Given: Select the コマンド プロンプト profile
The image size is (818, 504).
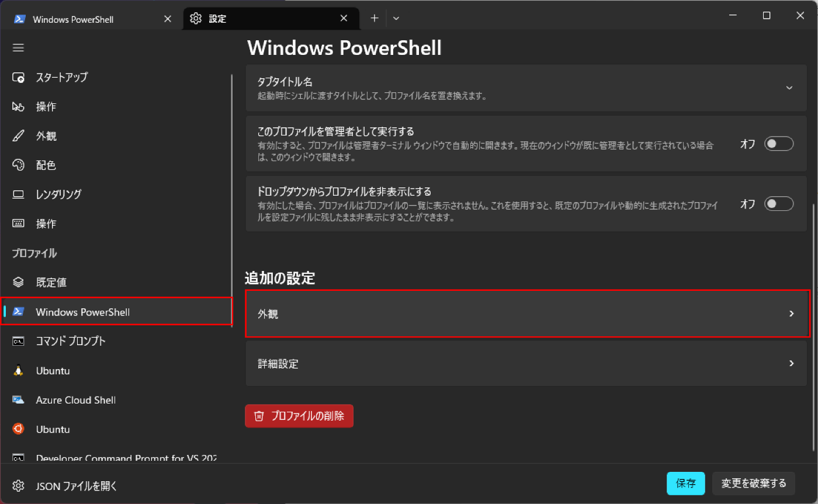Looking at the screenshot, I should (116, 341).
